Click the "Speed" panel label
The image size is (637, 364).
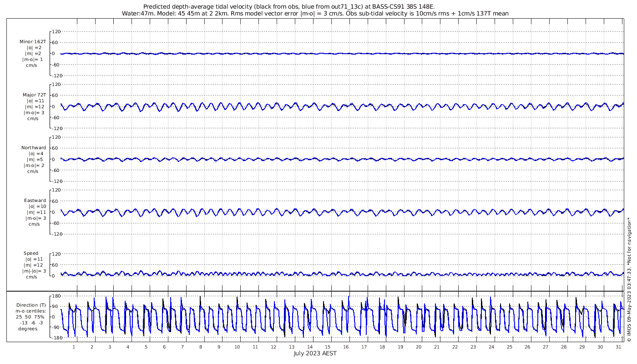pos(31,253)
